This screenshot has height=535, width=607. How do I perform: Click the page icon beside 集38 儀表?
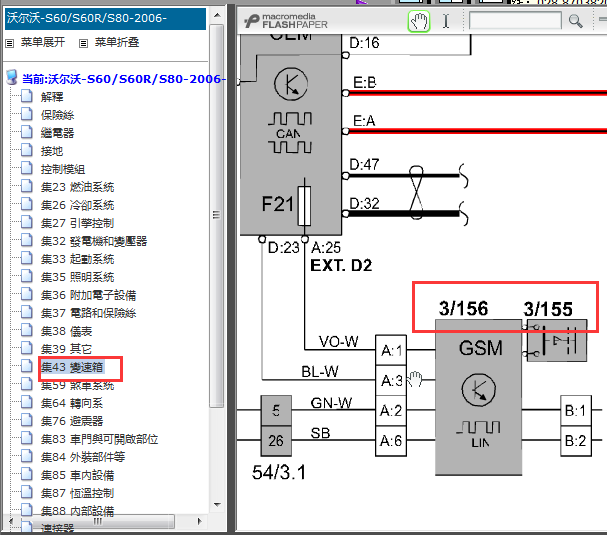27,330
